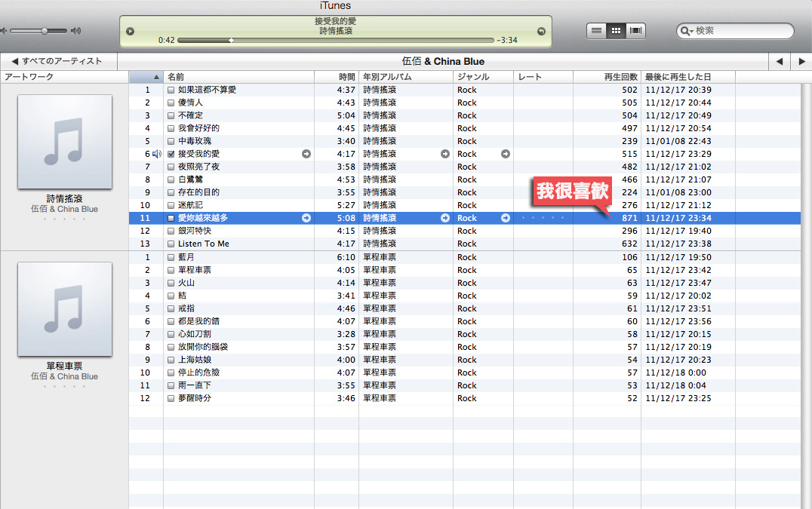
Task: Click the アートワーク column header
Action: [x=64, y=77]
